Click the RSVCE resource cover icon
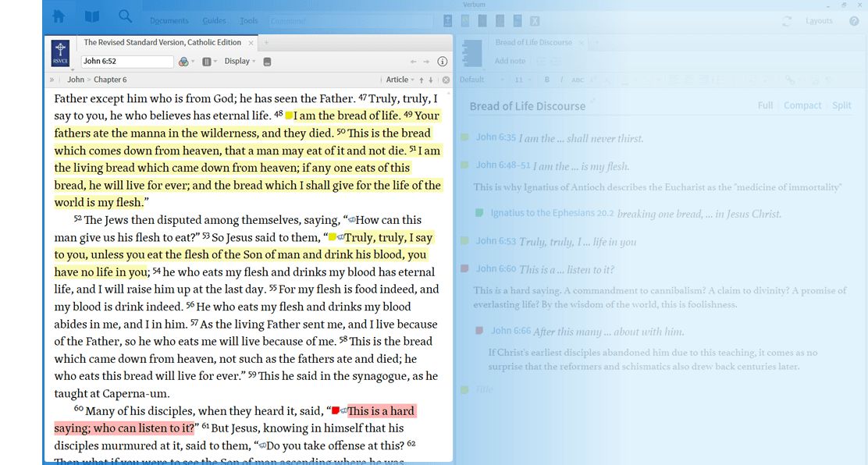868x465 pixels. (60, 53)
